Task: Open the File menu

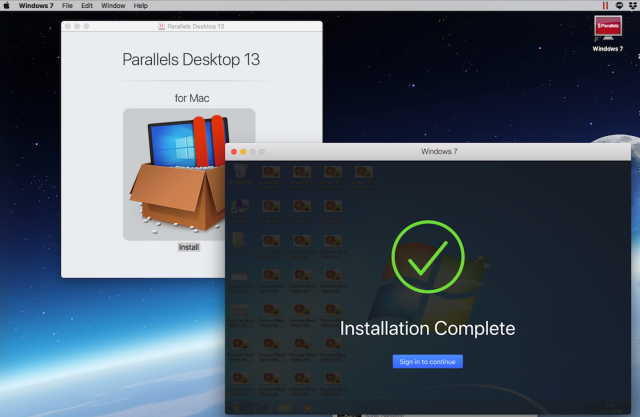Action: pos(67,6)
